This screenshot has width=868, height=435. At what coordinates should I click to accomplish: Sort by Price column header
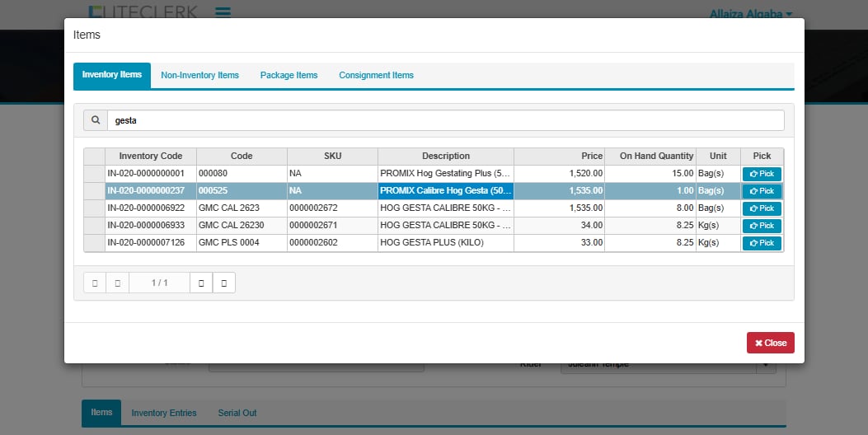tap(559, 156)
